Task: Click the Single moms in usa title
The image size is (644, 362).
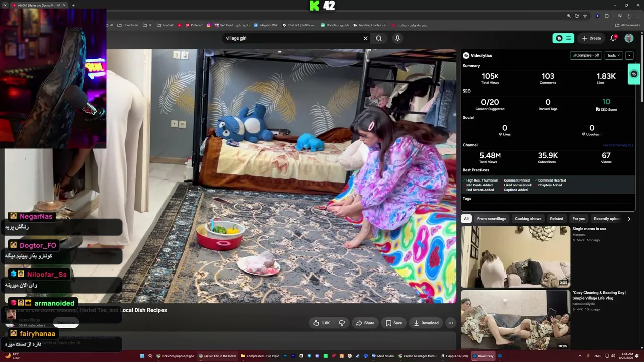Action: point(589,229)
